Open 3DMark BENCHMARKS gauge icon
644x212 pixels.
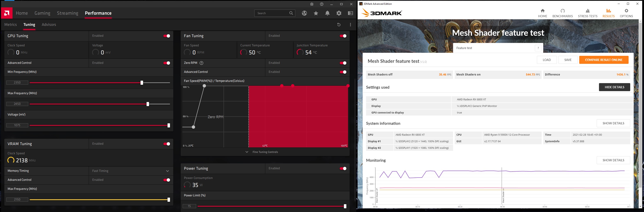[563, 11]
